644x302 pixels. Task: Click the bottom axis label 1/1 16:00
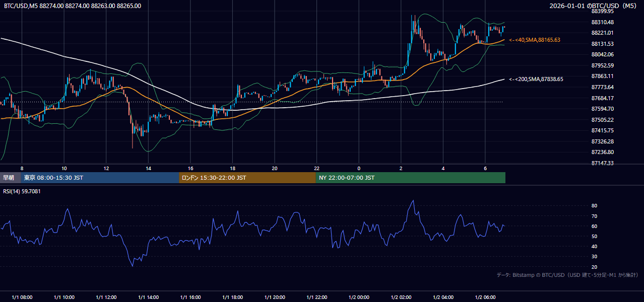[x=190, y=297]
